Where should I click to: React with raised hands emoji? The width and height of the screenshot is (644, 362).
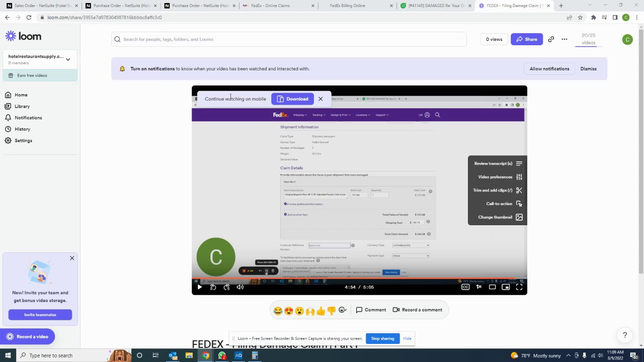click(x=310, y=310)
